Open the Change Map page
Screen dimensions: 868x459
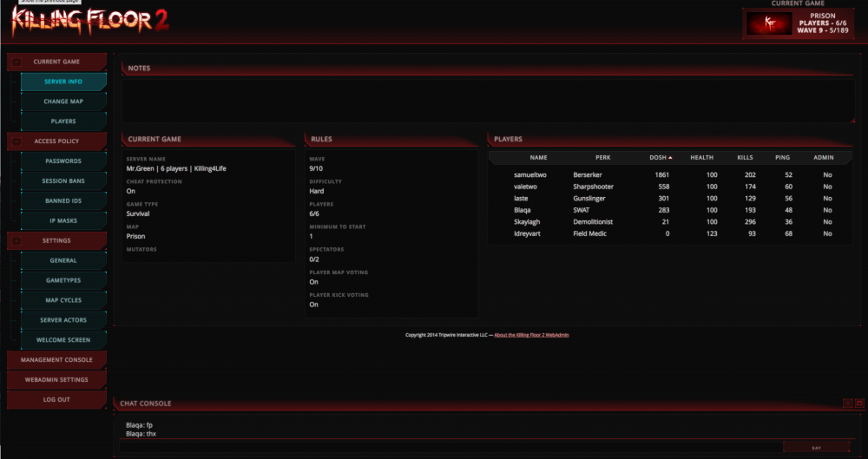pos(63,102)
